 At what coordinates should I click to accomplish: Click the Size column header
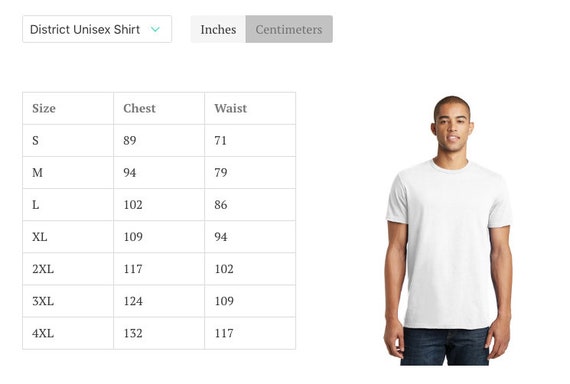coord(44,108)
